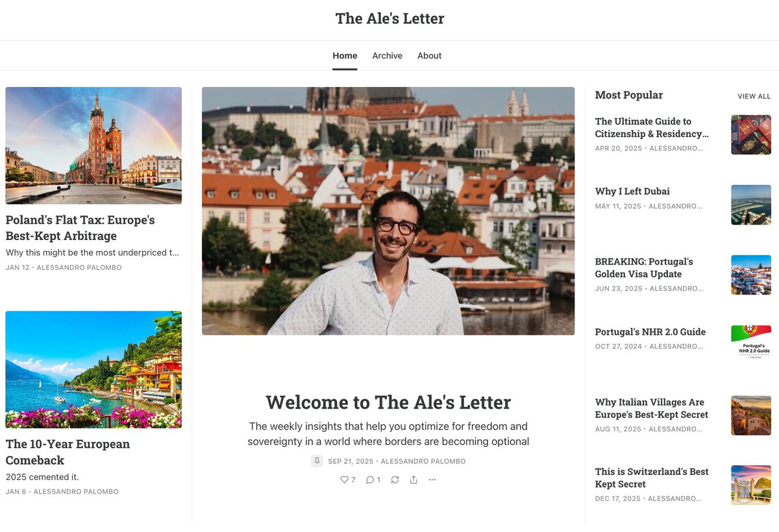Open The 10-Year European Comeback article

[x=68, y=452]
